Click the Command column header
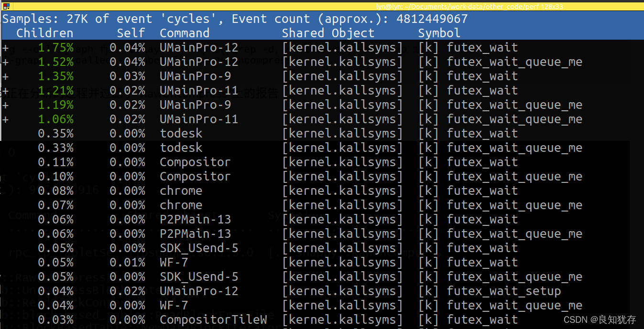Viewport: 644px width, 329px height. (x=185, y=33)
